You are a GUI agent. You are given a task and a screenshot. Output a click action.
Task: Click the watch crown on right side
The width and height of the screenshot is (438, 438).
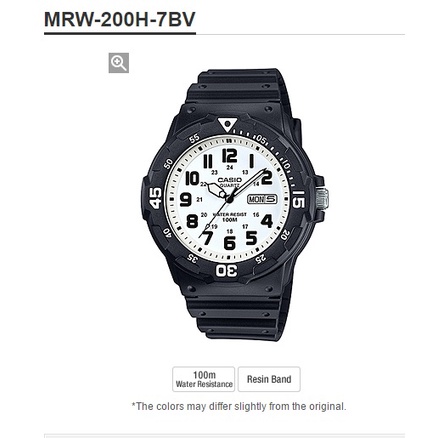click(x=322, y=199)
